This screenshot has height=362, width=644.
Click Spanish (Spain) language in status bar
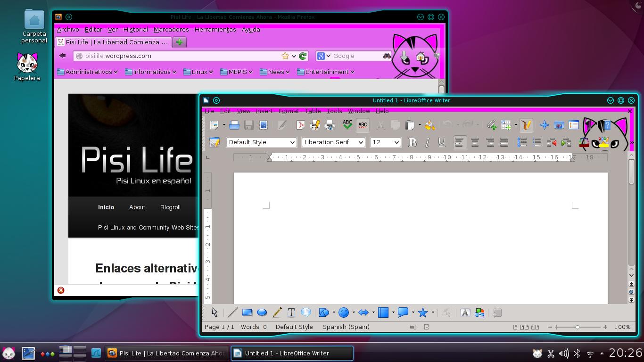coord(346,327)
